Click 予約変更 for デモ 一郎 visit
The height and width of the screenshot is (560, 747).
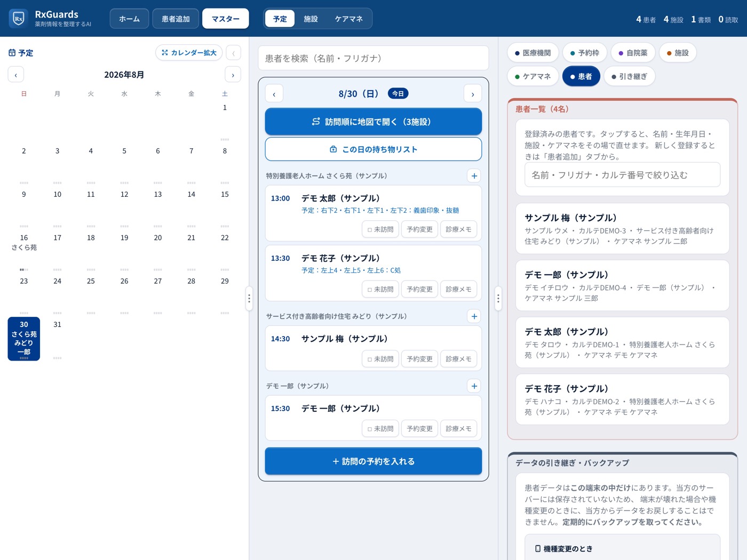pos(419,429)
